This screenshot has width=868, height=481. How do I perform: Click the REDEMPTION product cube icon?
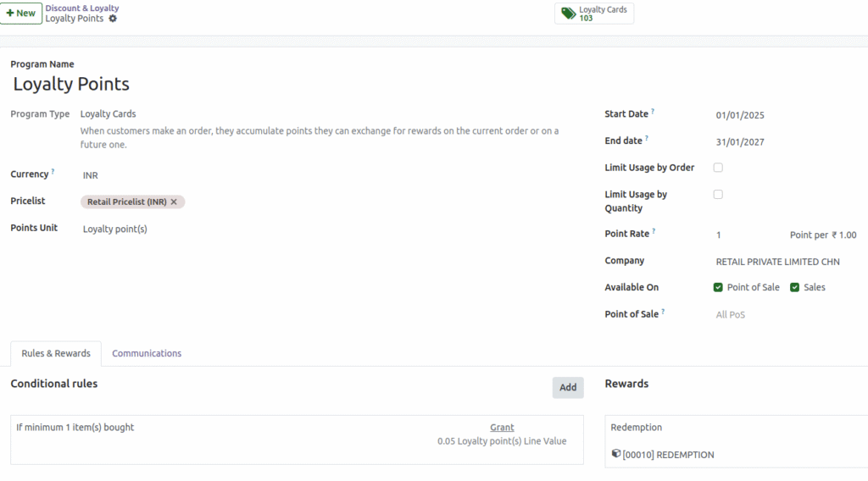[x=616, y=455]
